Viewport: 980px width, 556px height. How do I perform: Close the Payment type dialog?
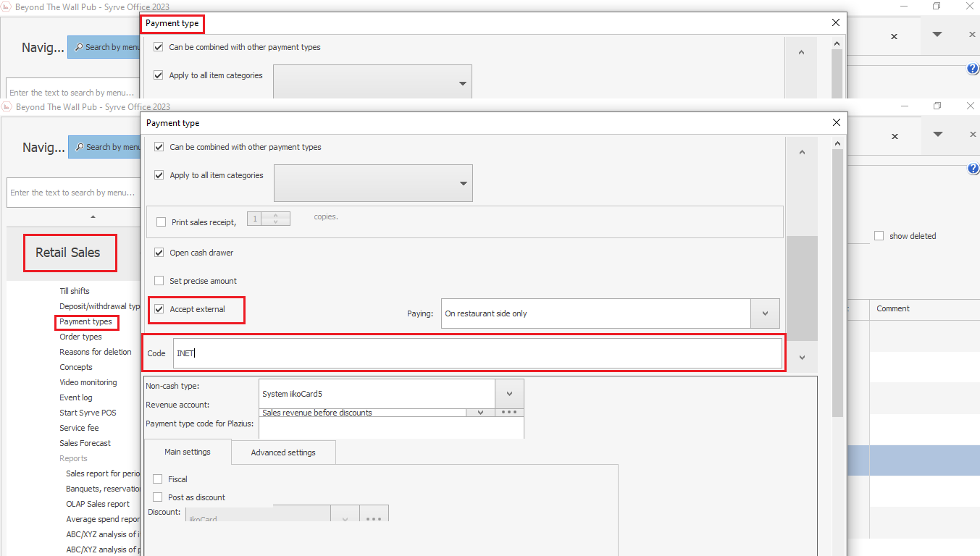click(x=837, y=122)
